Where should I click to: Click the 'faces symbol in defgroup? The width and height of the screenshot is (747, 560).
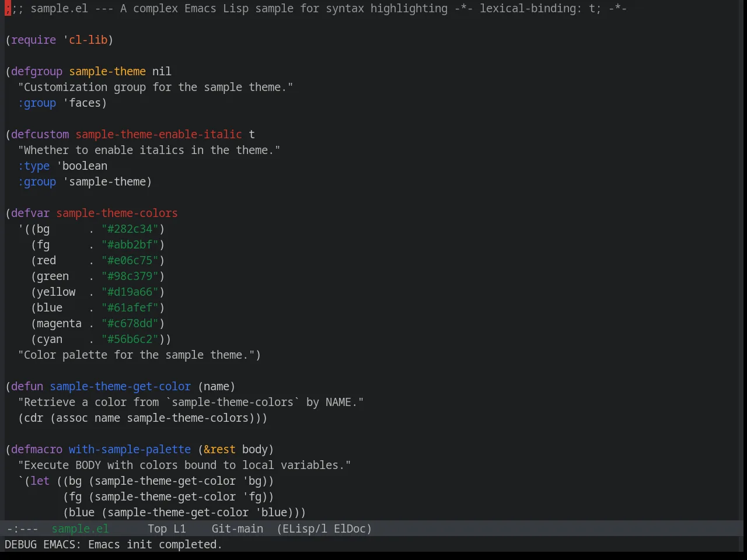82,103
